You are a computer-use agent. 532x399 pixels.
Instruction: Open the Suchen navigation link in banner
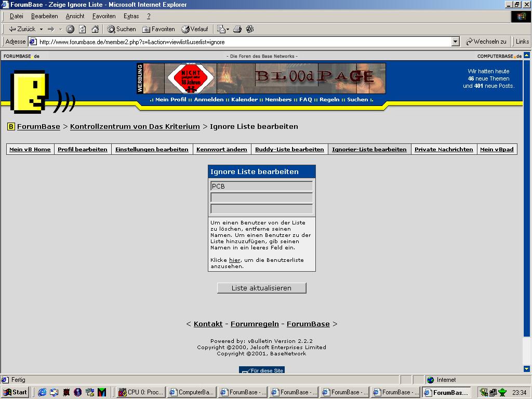click(x=357, y=99)
